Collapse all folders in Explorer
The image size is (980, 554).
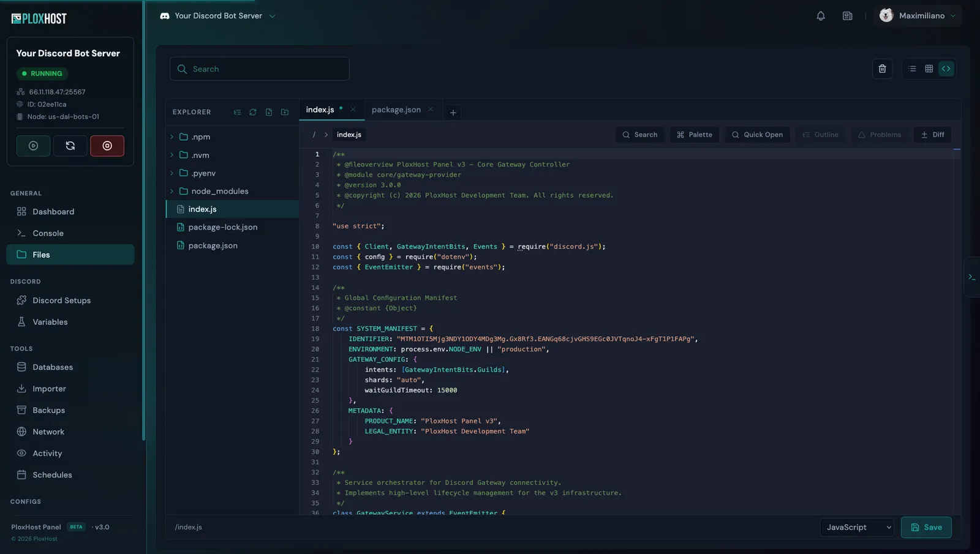pyautogui.click(x=237, y=112)
